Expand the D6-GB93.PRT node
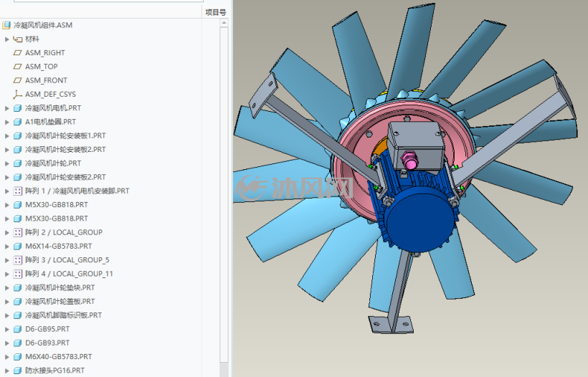 tap(6, 343)
